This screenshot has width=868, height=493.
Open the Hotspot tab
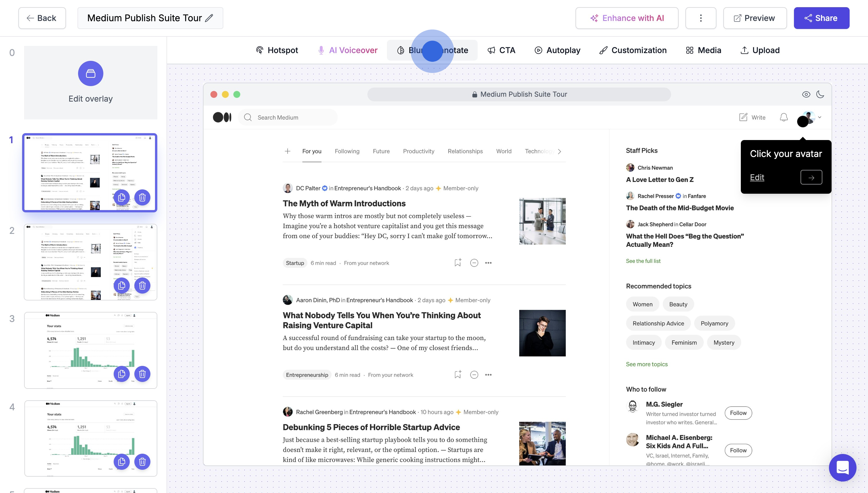277,50
